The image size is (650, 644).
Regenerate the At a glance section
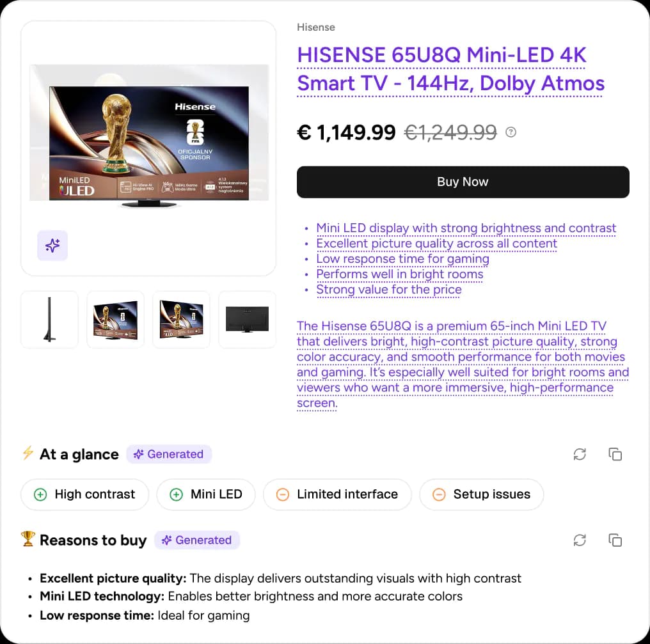(x=580, y=454)
